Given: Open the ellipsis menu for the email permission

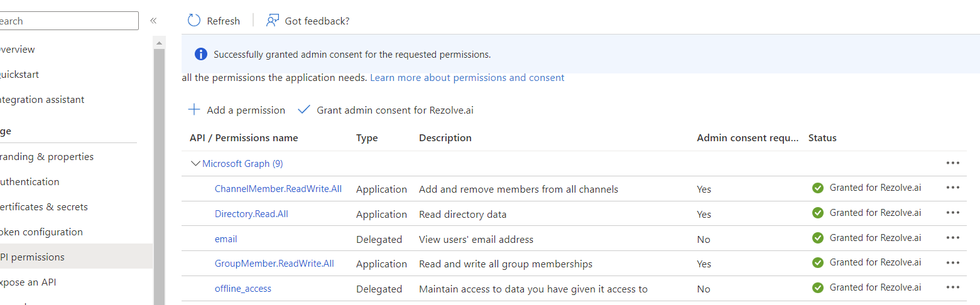Looking at the screenshot, I should [952, 238].
